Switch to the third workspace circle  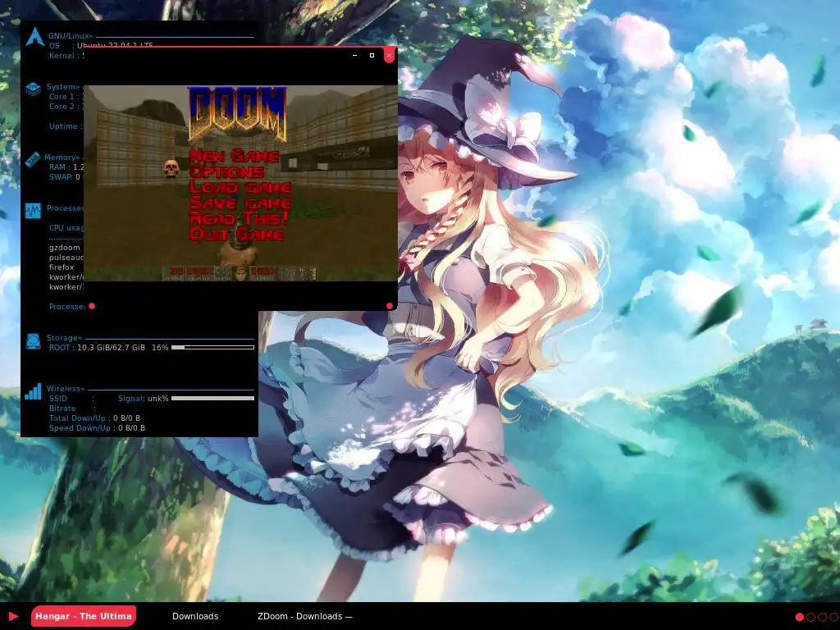coord(822,617)
